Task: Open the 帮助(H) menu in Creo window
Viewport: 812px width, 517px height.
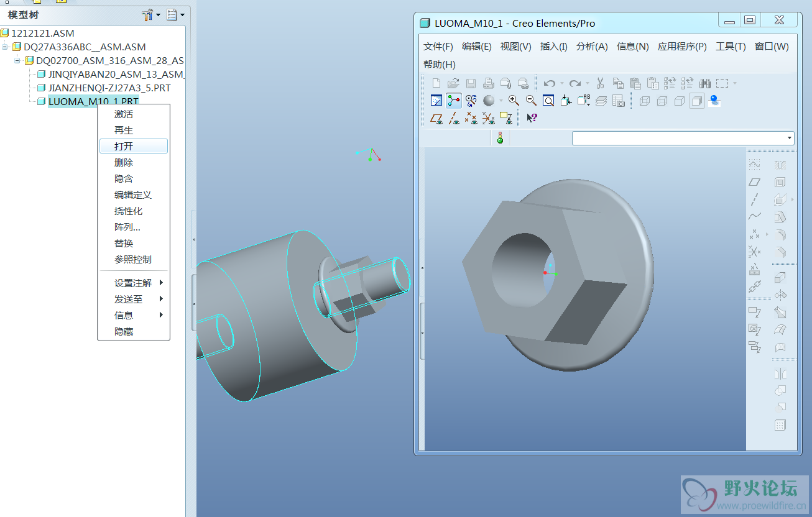Action: tap(440, 64)
